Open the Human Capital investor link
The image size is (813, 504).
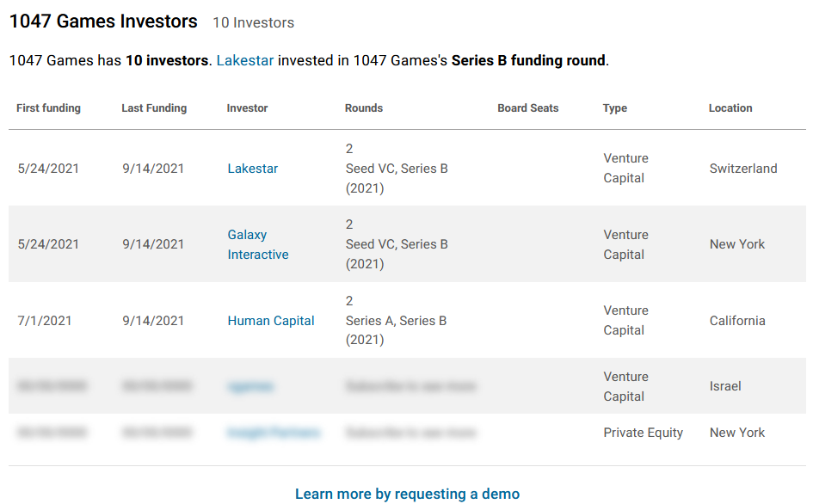coord(271,321)
